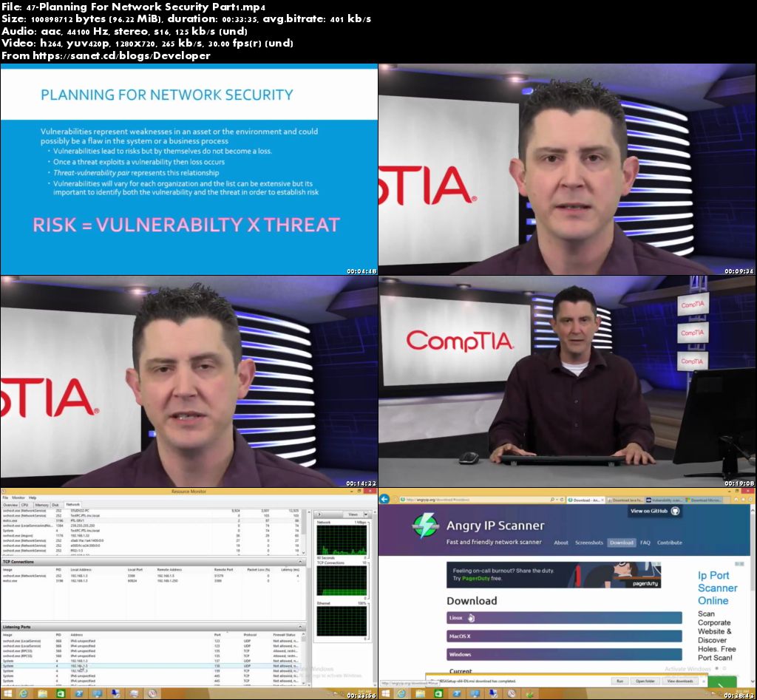The width and height of the screenshot is (757, 700).
Task: Select the Network tab in Resource Monitor
Action: (x=73, y=504)
